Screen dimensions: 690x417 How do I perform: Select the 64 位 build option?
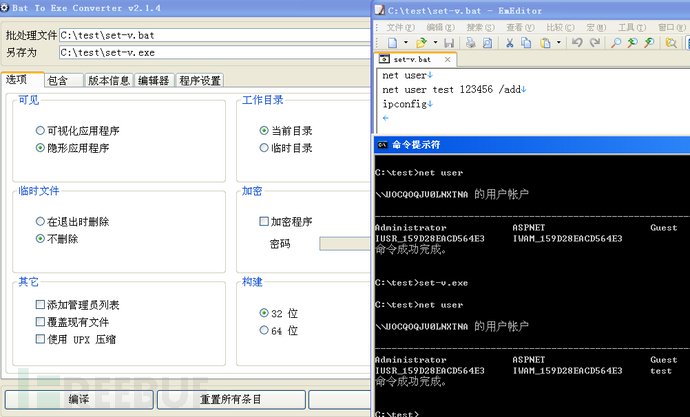264,330
